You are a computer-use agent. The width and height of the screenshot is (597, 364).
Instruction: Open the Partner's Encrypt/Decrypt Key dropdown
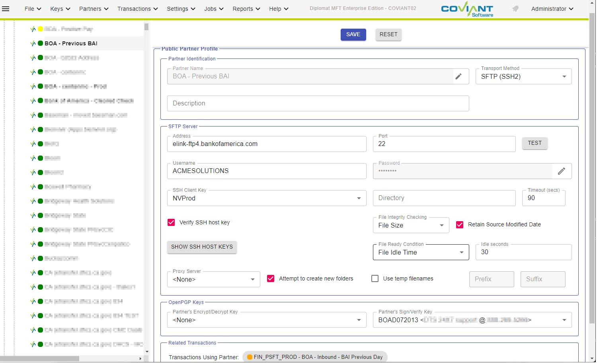(x=267, y=320)
